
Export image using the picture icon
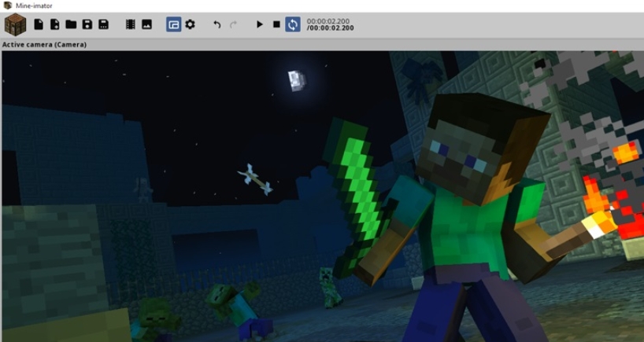pyautogui.click(x=146, y=24)
